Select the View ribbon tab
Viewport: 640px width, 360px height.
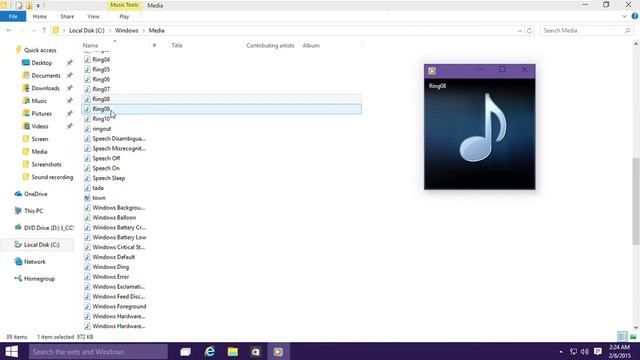[x=93, y=16]
